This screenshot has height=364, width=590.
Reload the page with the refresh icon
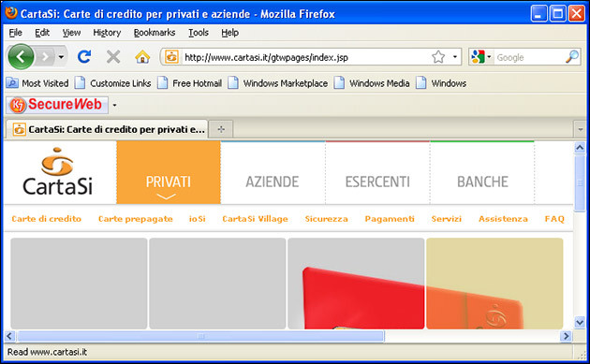pos(84,57)
